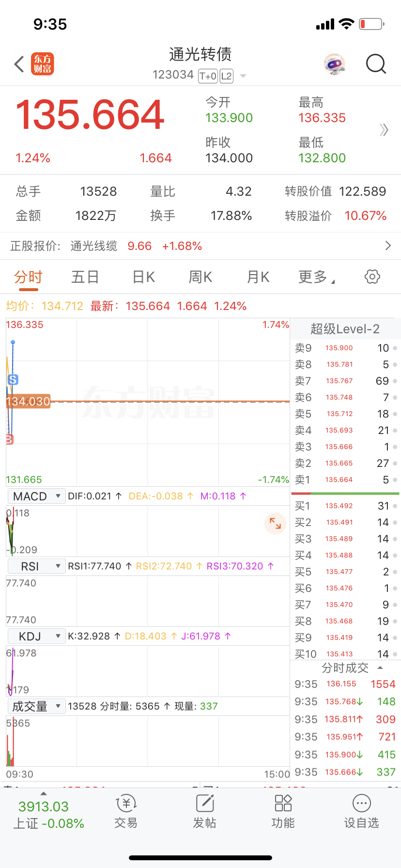Tap the battery status indicator
This screenshot has width=401, height=868.
(372, 24)
